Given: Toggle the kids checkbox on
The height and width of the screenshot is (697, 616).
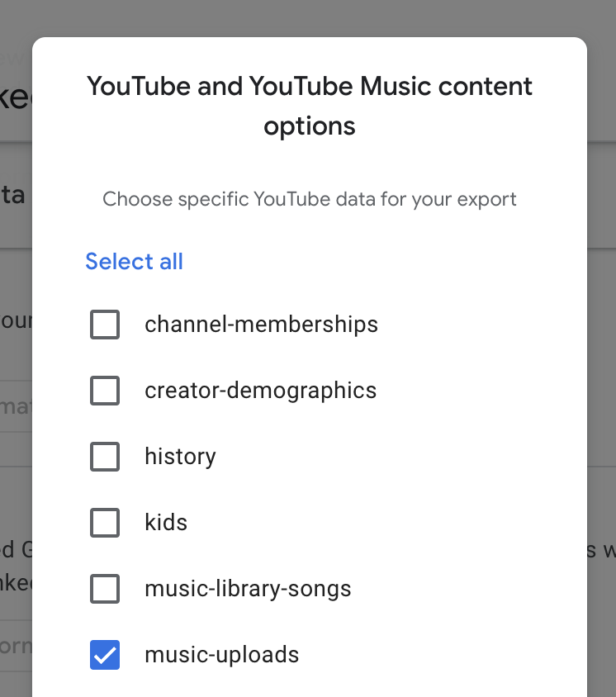Looking at the screenshot, I should pyautogui.click(x=105, y=523).
